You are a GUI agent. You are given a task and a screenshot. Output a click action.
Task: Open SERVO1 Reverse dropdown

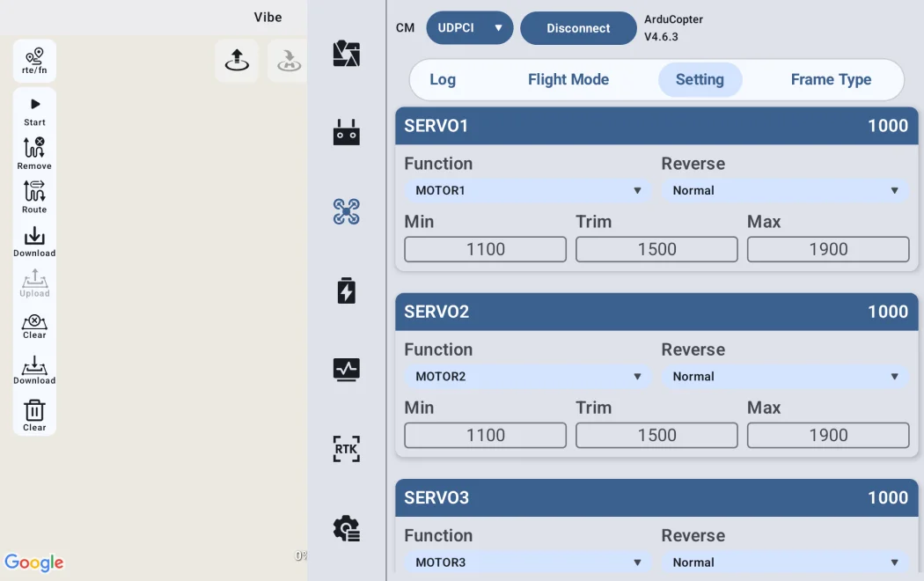coord(785,190)
